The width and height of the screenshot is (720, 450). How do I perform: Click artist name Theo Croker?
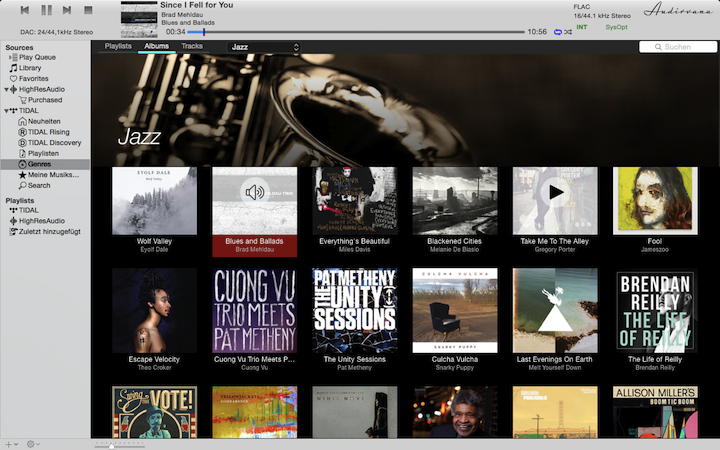(154, 367)
